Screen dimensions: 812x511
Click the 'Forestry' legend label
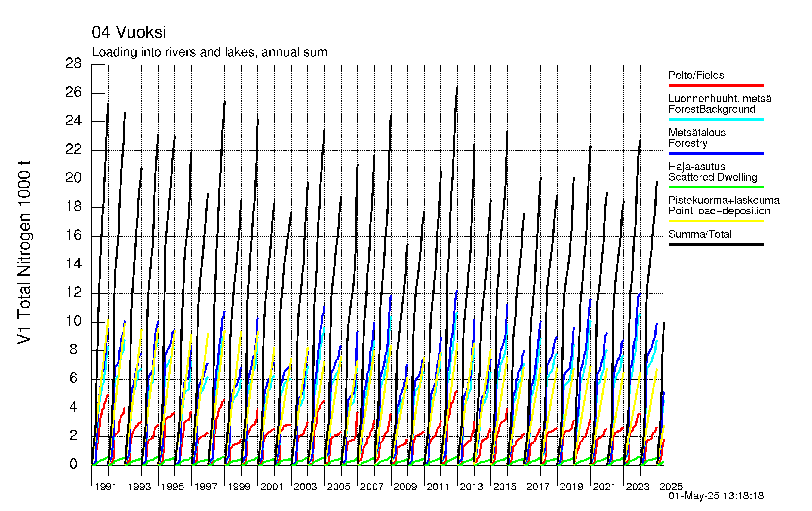tap(688, 143)
